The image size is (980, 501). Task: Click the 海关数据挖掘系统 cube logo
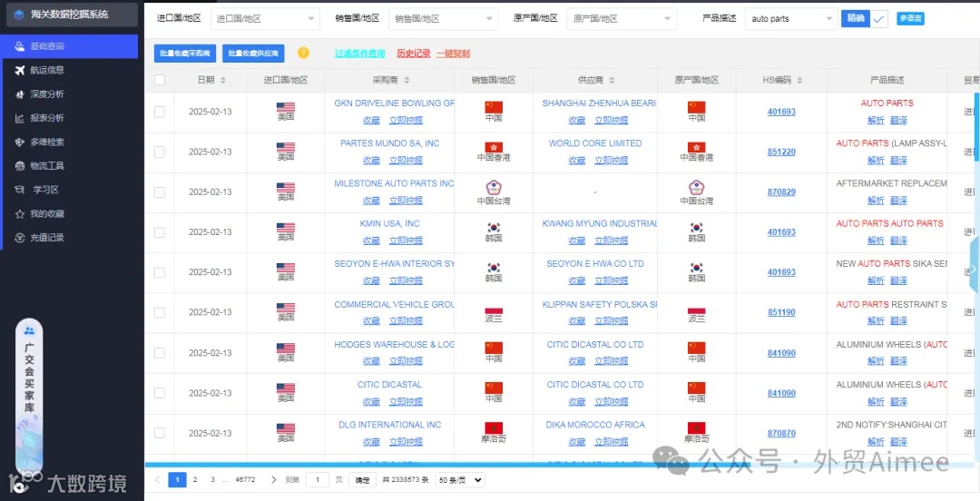tap(19, 14)
